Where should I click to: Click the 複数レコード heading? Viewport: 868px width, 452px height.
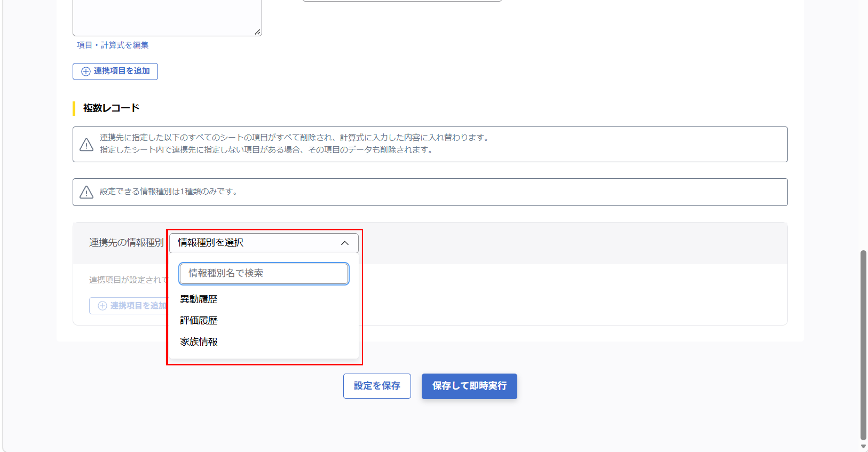point(111,108)
